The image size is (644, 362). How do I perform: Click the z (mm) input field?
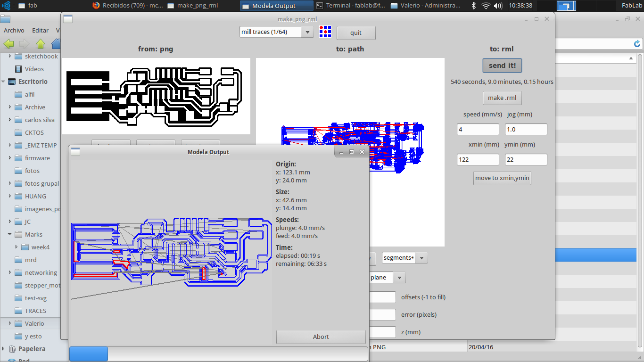pos(382,332)
